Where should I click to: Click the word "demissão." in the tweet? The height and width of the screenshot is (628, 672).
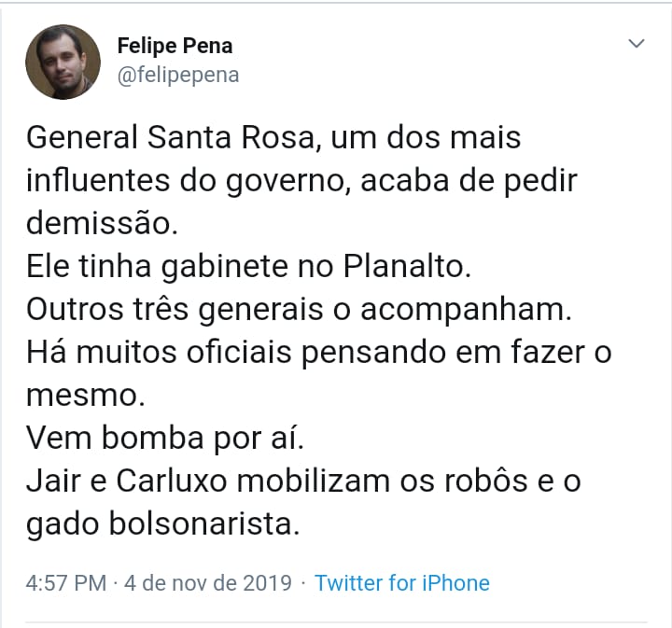pyautogui.click(x=100, y=222)
